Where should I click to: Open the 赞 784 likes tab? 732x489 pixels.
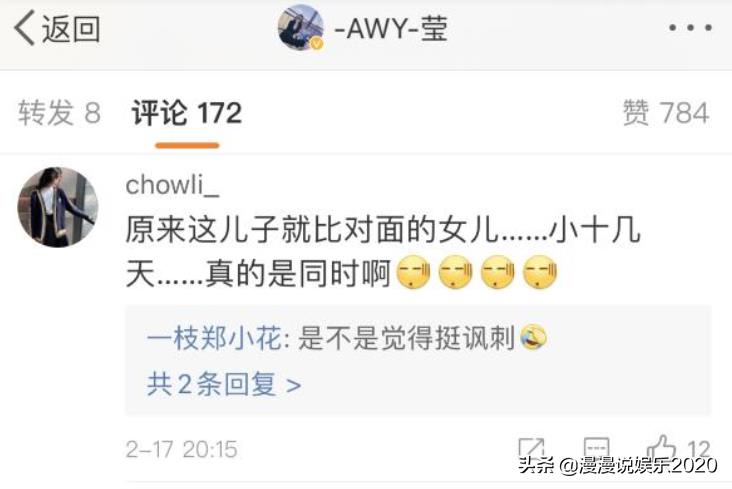(x=666, y=113)
